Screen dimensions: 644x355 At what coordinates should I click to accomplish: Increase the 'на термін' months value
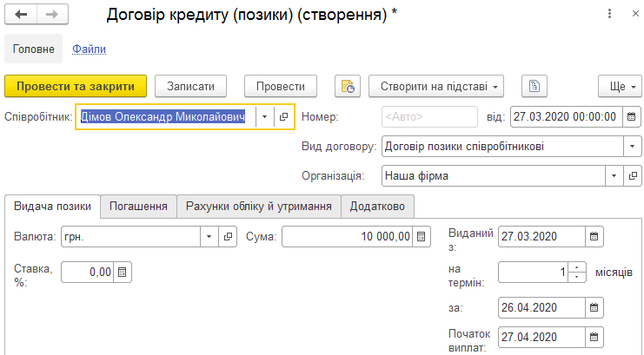click(x=577, y=267)
